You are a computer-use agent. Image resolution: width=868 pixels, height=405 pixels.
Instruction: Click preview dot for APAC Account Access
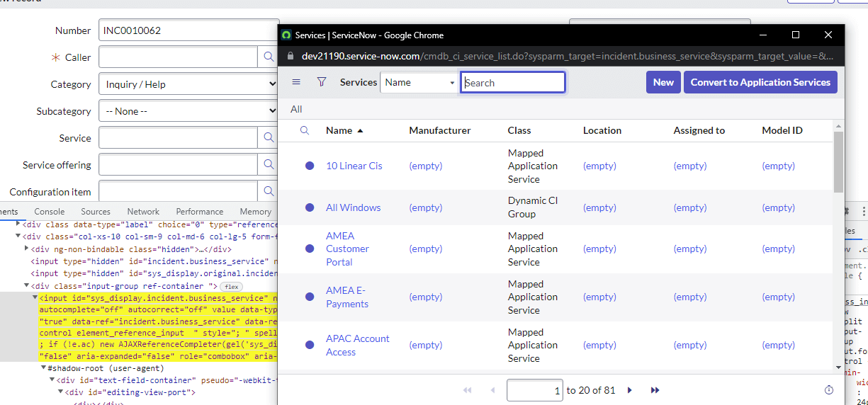tap(310, 345)
